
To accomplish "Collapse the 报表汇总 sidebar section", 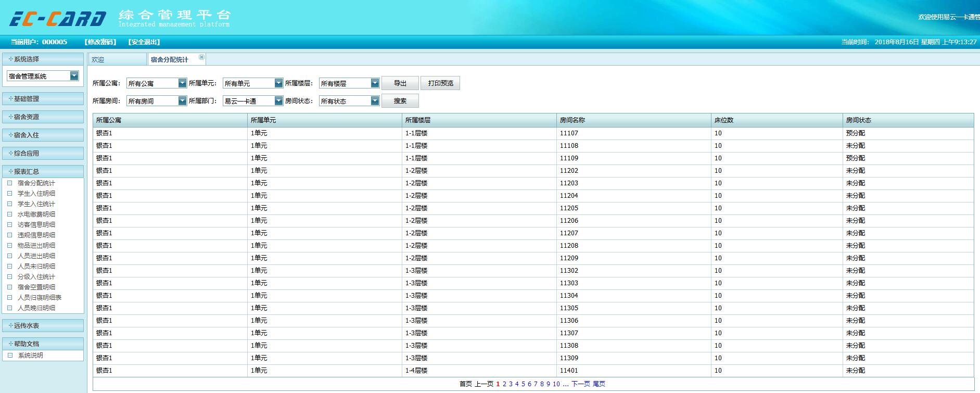I will 43,171.
